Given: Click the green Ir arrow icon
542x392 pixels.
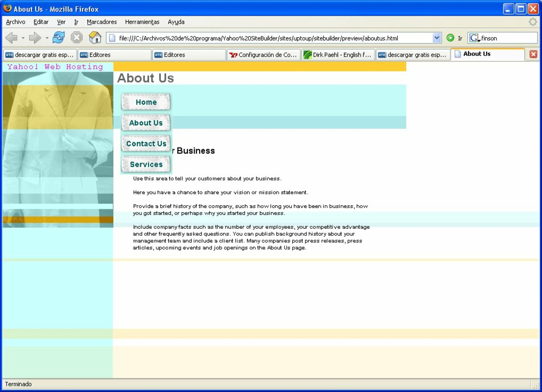Looking at the screenshot, I should pos(450,37).
